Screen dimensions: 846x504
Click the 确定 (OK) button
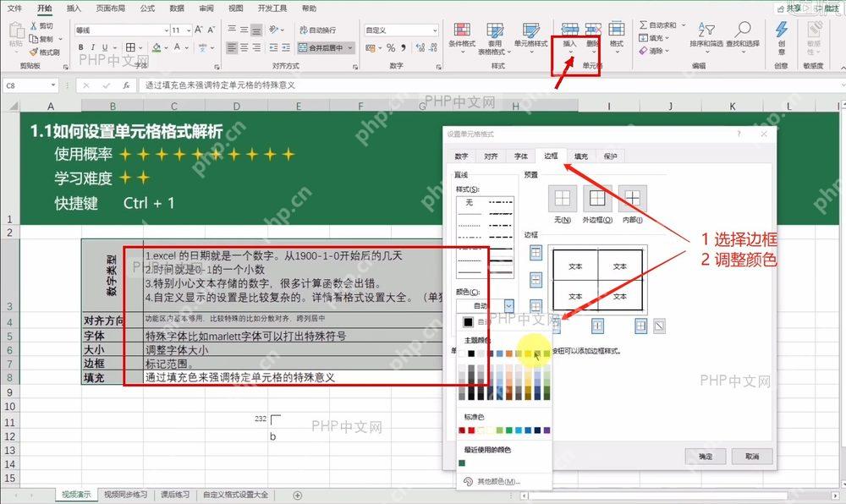point(706,456)
